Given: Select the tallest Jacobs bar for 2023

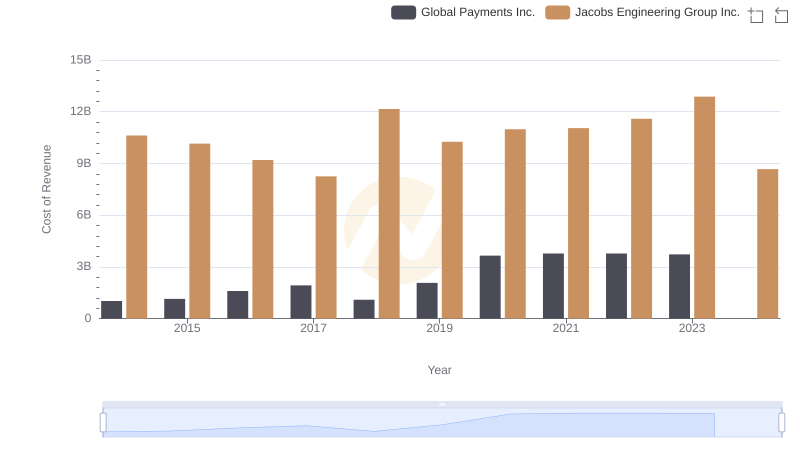Looking at the screenshot, I should 704,208.
